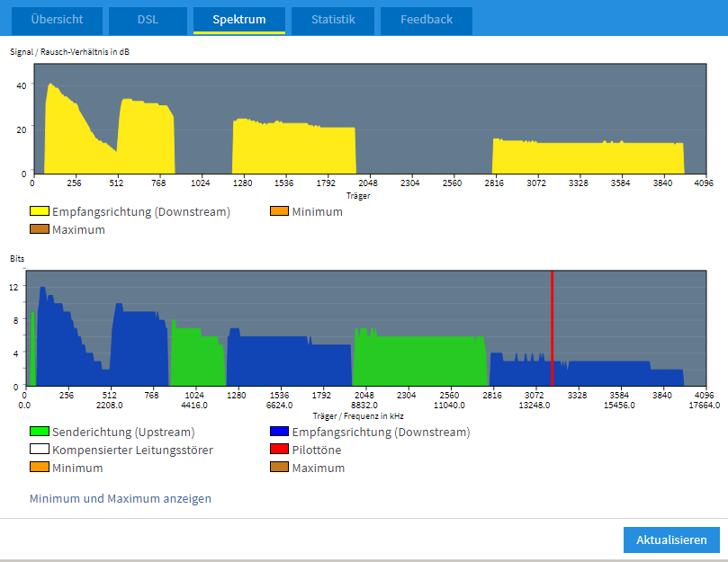Click brown Maximum swatch in SNR chart legend
This screenshot has width=728, height=562.
[x=40, y=230]
